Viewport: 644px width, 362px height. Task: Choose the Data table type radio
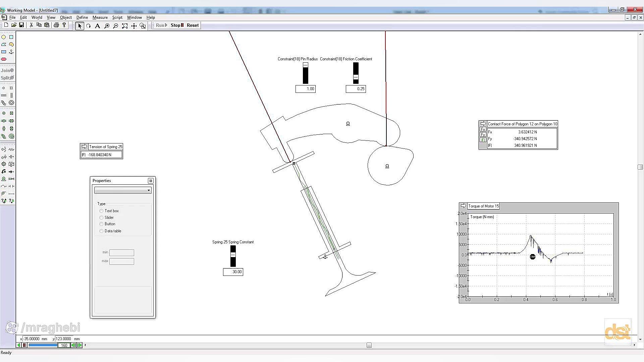point(101,231)
